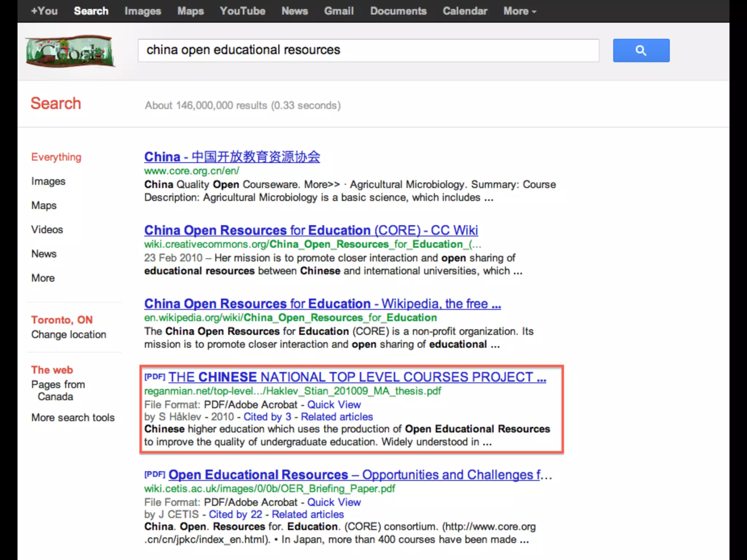
Task: Open Calendar from top bar
Action: point(465,11)
